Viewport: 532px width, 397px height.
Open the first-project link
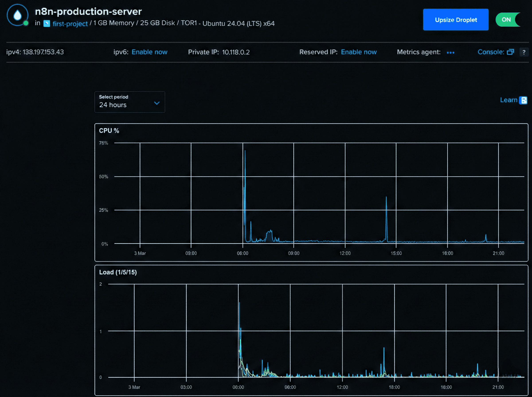click(x=70, y=24)
